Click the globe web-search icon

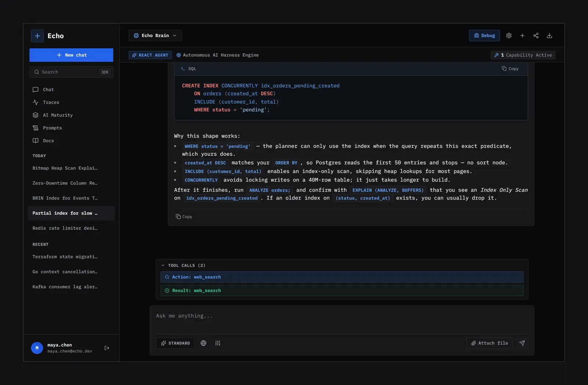203,343
